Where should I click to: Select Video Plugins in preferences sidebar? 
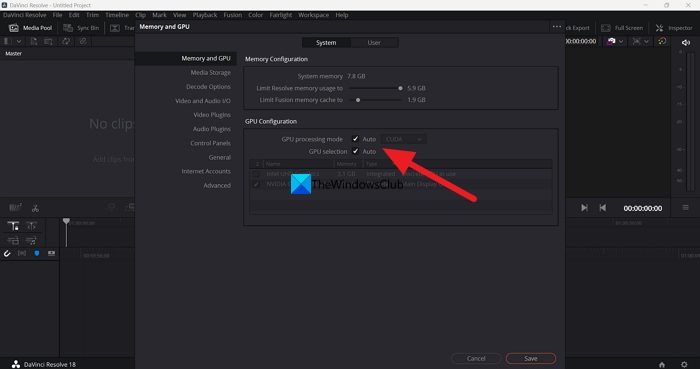pyautogui.click(x=212, y=115)
